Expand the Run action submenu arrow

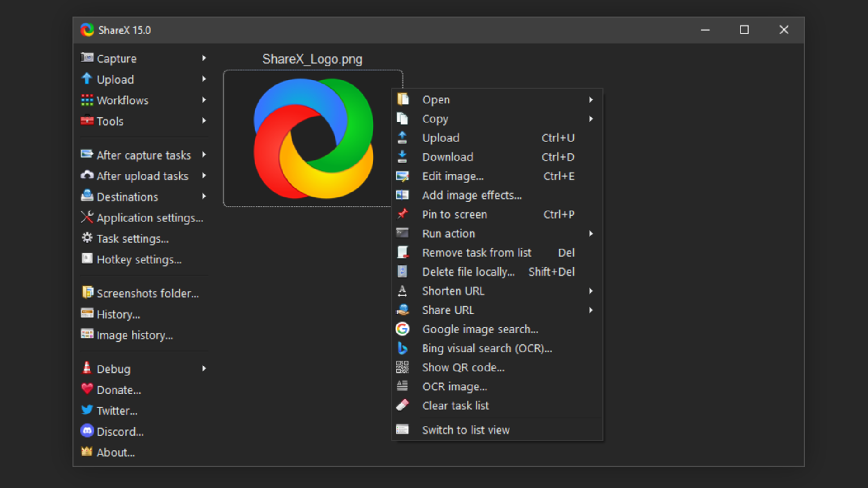(x=590, y=233)
